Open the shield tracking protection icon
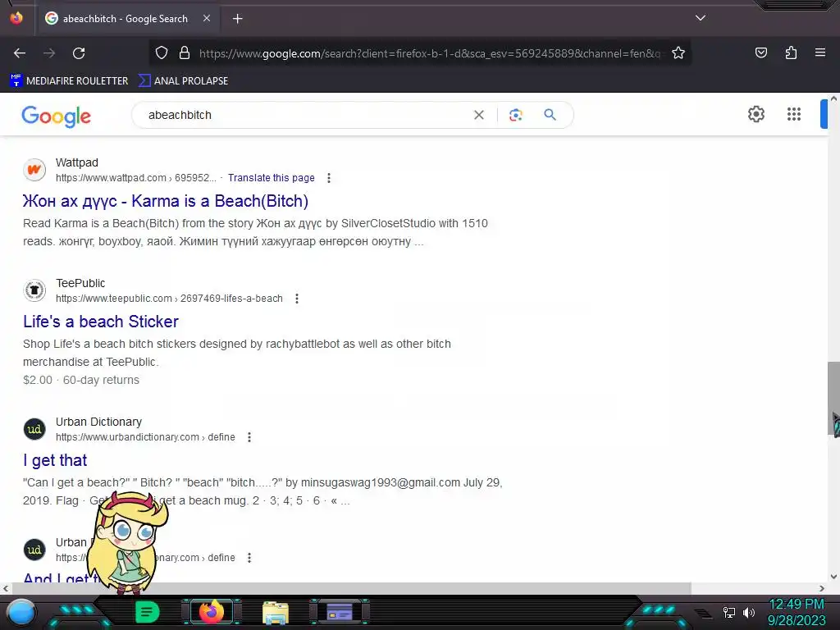840x630 pixels. click(162, 52)
